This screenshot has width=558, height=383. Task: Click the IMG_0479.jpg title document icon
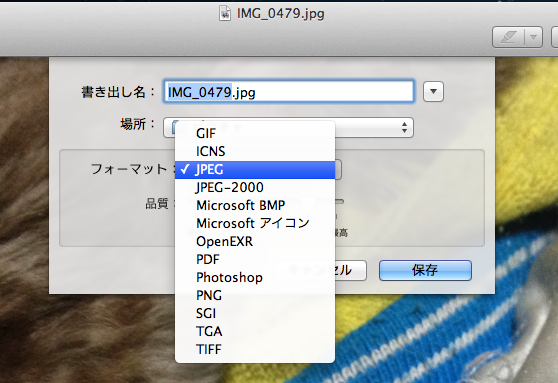(225, 14)
